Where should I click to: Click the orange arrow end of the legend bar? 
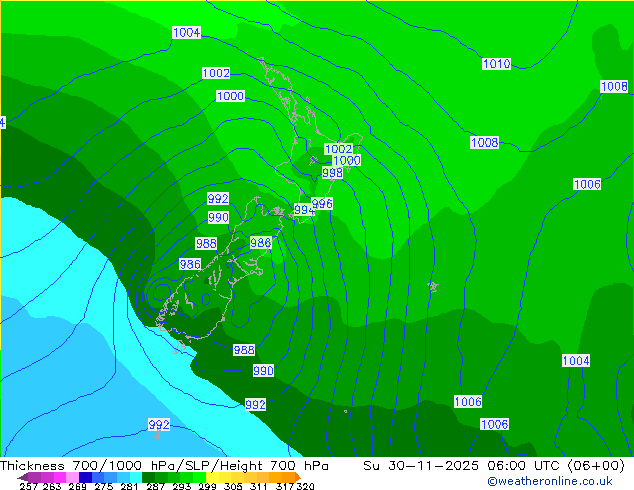[x=298, y=477]
